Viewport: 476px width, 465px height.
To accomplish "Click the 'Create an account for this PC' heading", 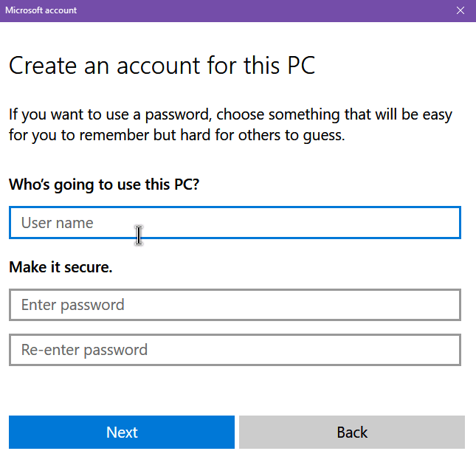I will tap(162, 65).
